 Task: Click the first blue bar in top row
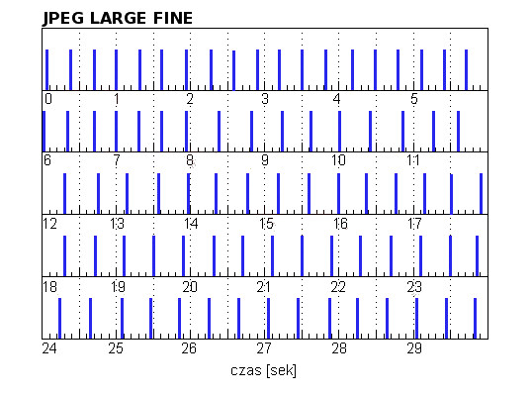pos(47,69)
